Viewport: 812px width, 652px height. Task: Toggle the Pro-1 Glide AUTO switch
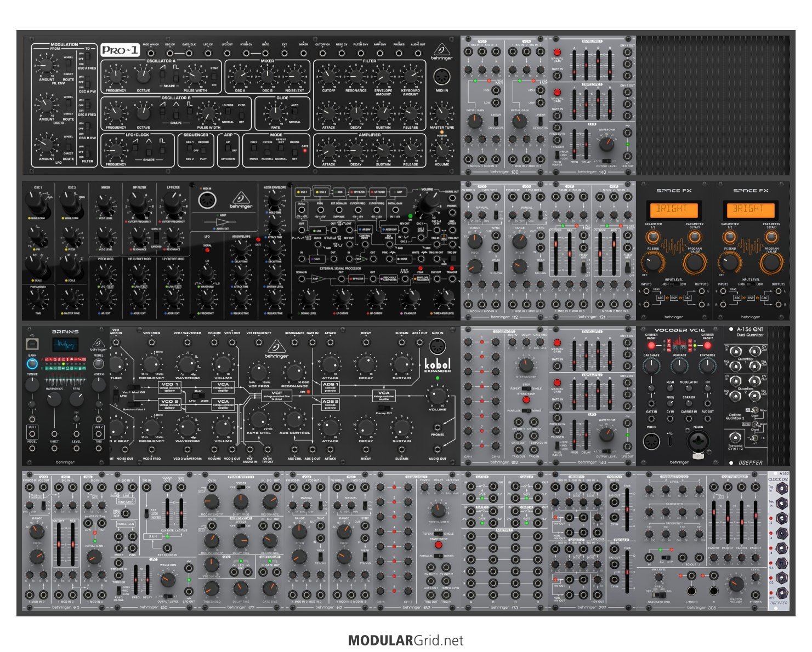[x=294, y=113]
